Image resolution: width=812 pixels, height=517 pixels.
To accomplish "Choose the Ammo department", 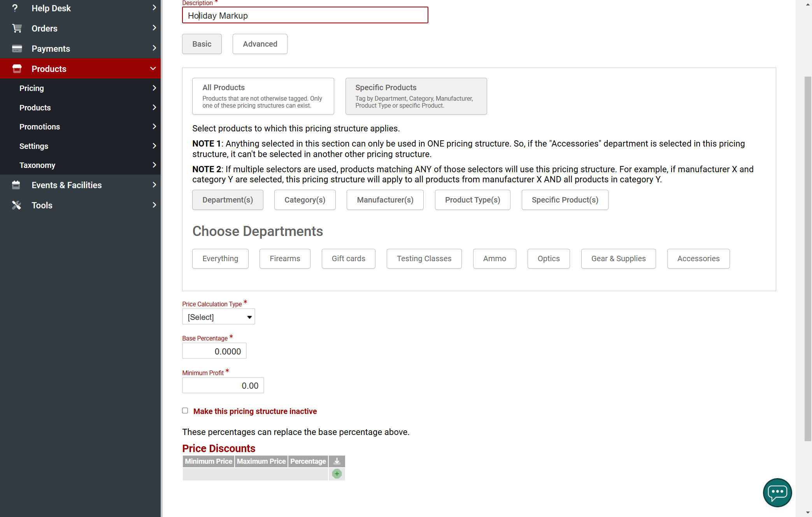I will point(495,258).
